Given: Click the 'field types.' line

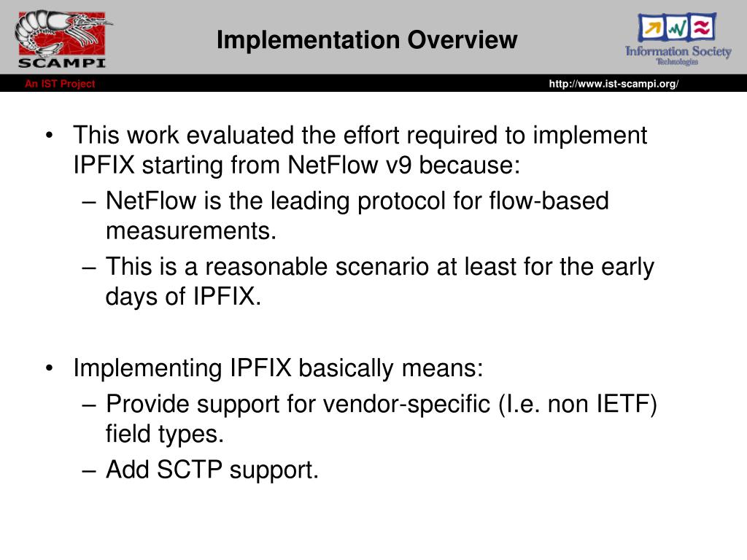Looking at the screenshot, I should coord(164,435).
